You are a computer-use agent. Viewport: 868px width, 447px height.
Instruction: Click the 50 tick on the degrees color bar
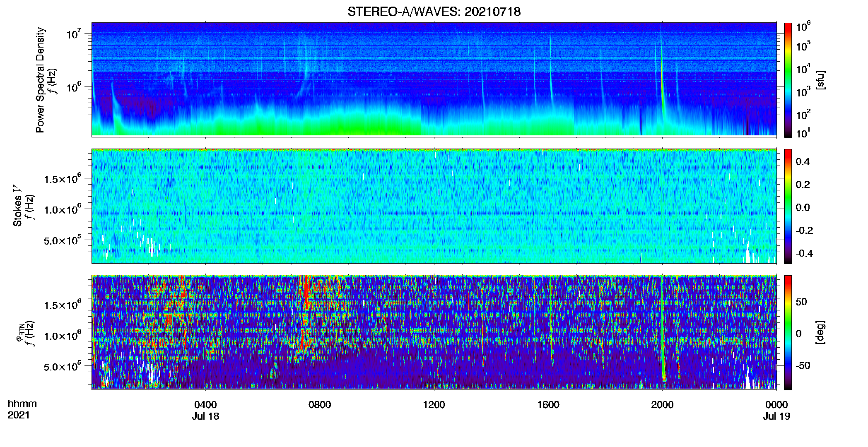801,302
